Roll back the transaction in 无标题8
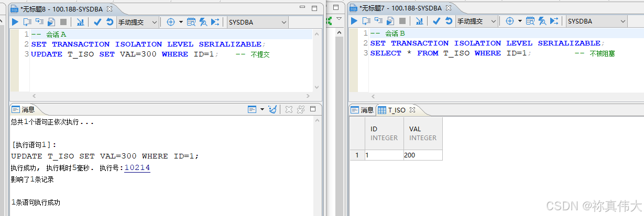The height and width of the screenshot is (216, 644). 110,22
